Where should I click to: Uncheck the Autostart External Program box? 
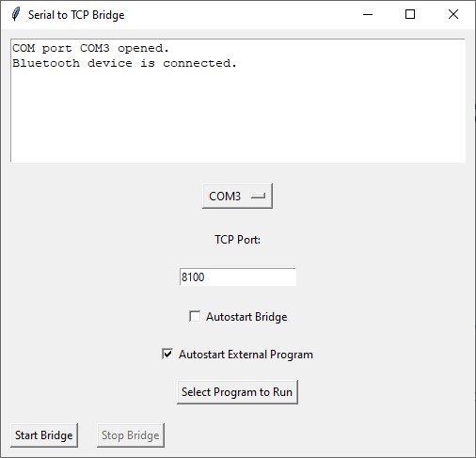pyautogui.click(x=167, y=354)
